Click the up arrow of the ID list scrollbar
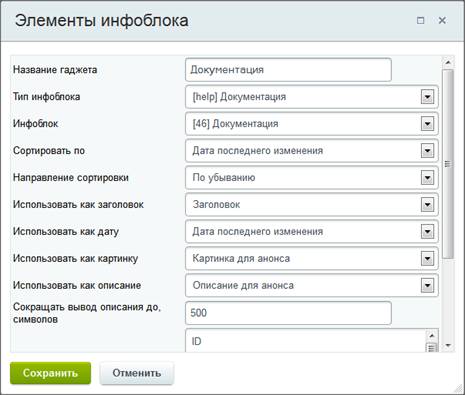Screen dimensions: 465x395 pos(432,336)
